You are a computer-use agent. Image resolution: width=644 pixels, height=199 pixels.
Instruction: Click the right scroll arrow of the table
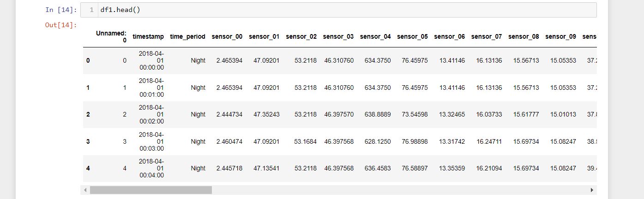pos(592,190)
